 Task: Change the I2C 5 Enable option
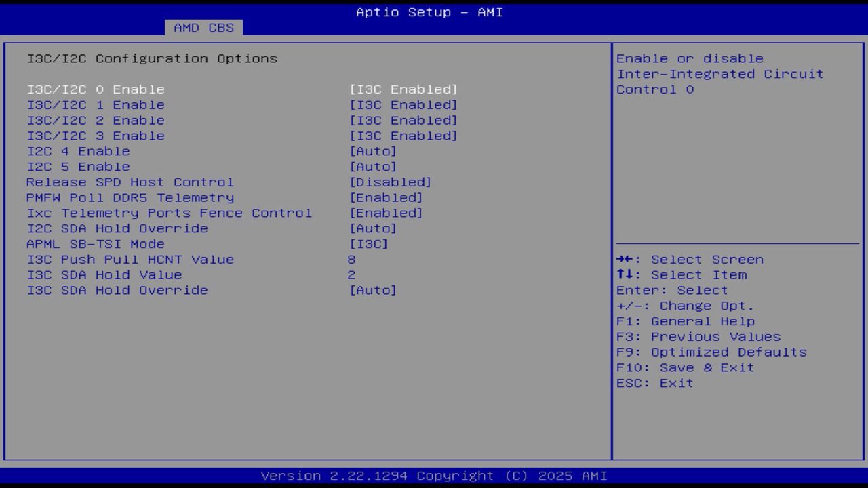click(78, 166)
